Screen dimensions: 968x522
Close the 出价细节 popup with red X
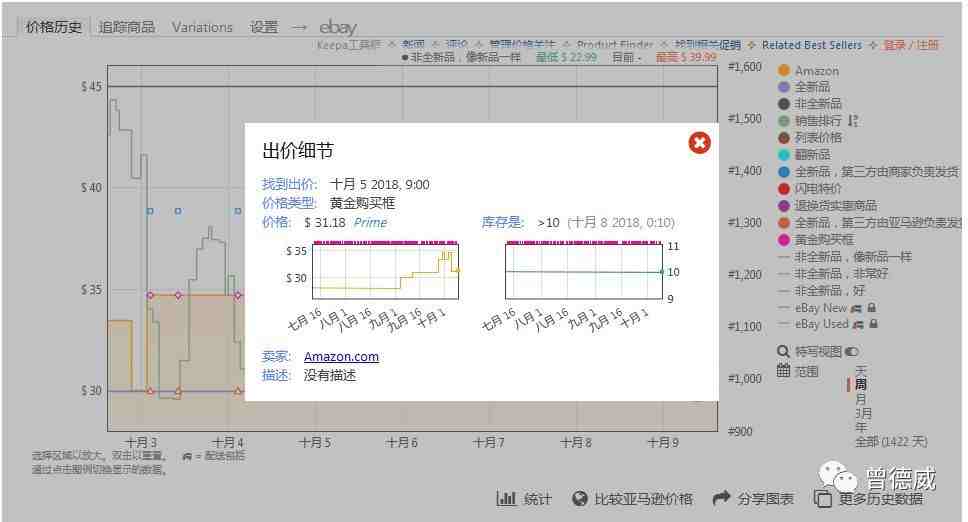pos(699,143)
